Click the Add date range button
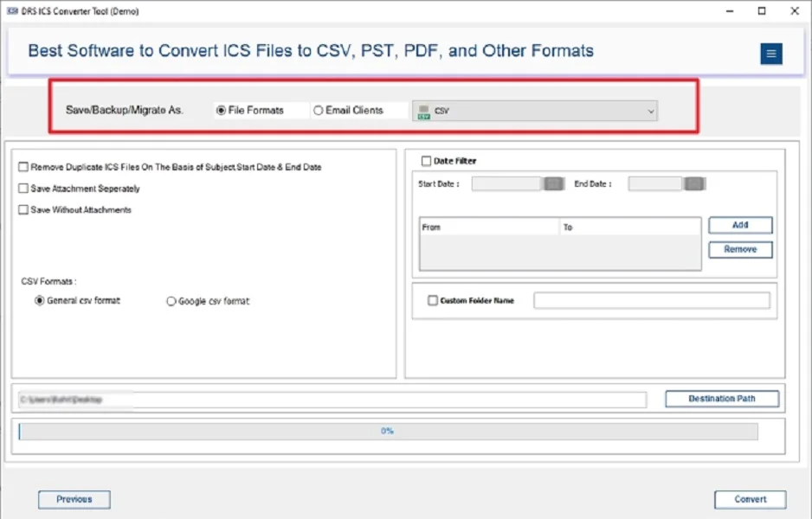 point(740,225)
